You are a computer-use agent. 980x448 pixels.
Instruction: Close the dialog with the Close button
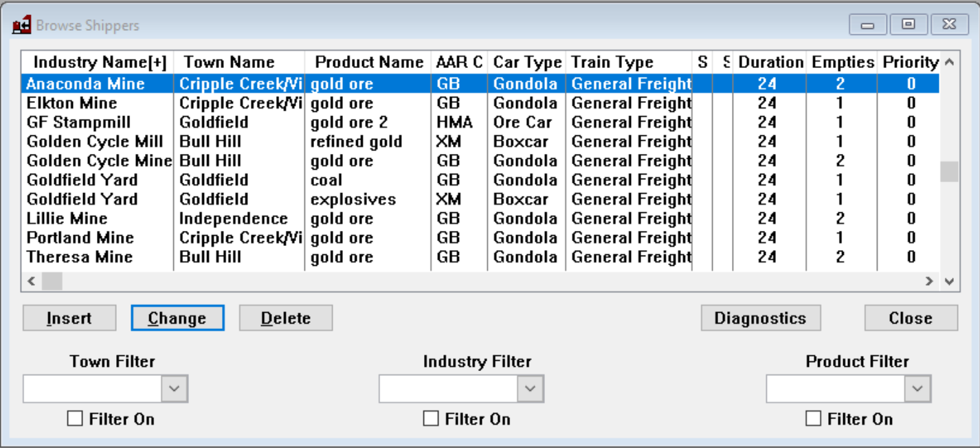tap(910, 318)
